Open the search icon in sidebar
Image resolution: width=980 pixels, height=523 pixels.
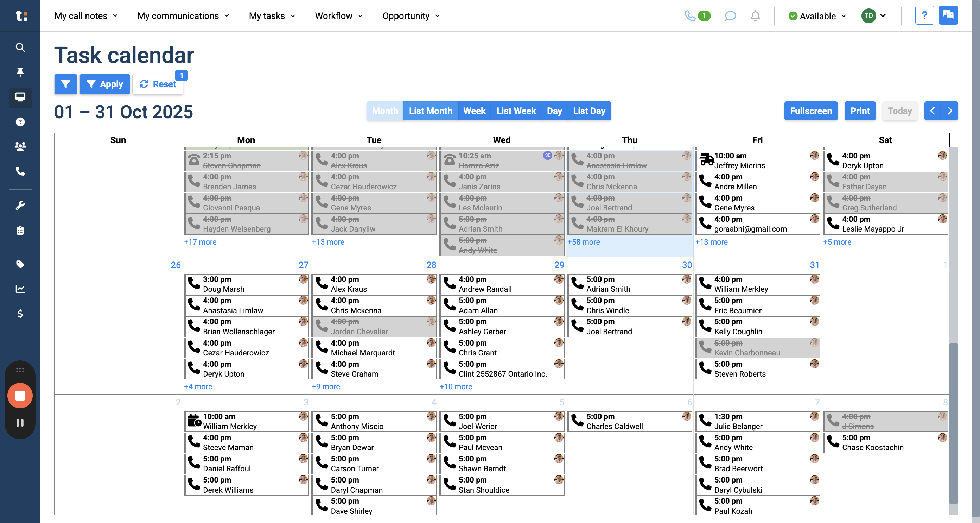[x=20, y=47]
